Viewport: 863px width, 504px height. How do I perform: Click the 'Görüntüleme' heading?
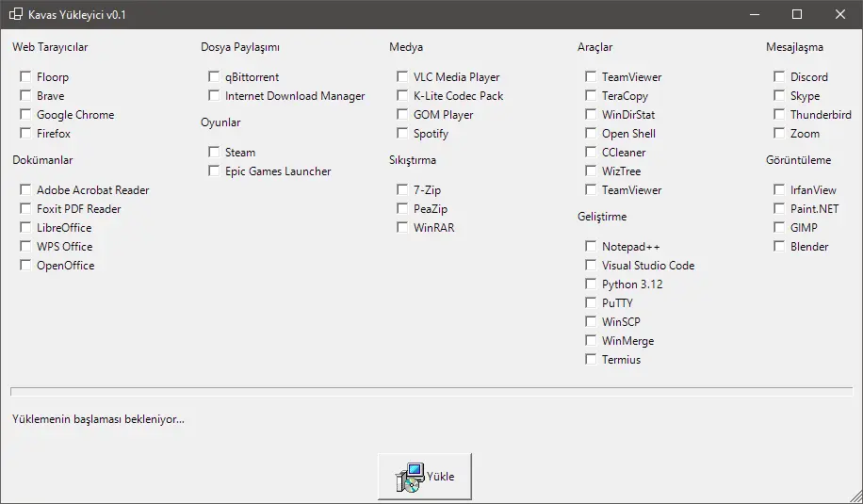[798, 160]
